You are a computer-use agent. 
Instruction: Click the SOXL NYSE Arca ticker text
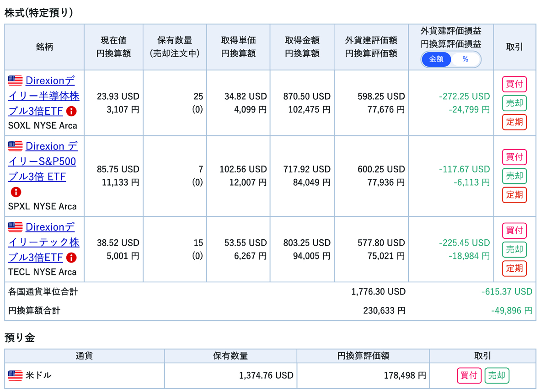43,125
